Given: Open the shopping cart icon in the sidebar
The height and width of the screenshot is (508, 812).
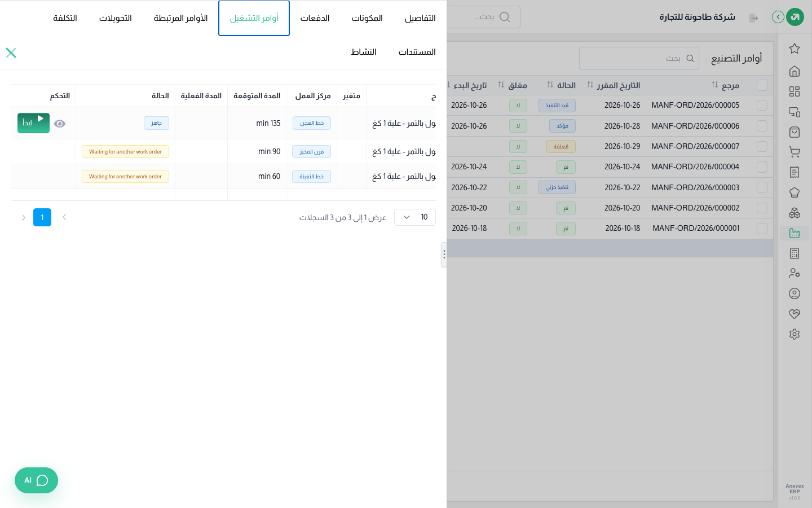Looking at the screenshot, I should pyautogui.click(x=795, y=152).
